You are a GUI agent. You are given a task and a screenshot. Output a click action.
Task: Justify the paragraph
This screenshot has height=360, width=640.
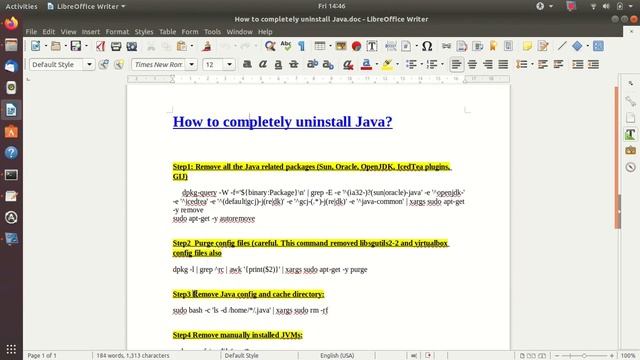click(503, 64)
